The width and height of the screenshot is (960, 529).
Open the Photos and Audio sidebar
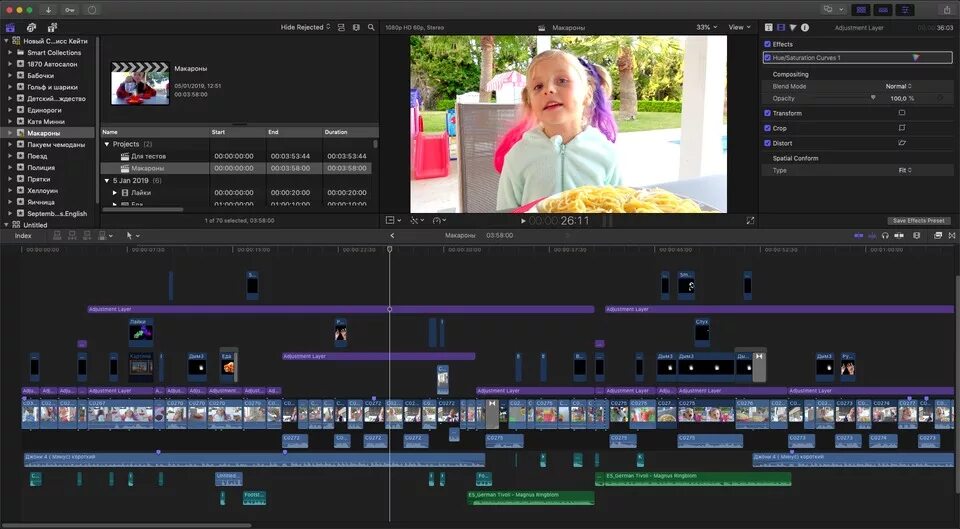31,28
